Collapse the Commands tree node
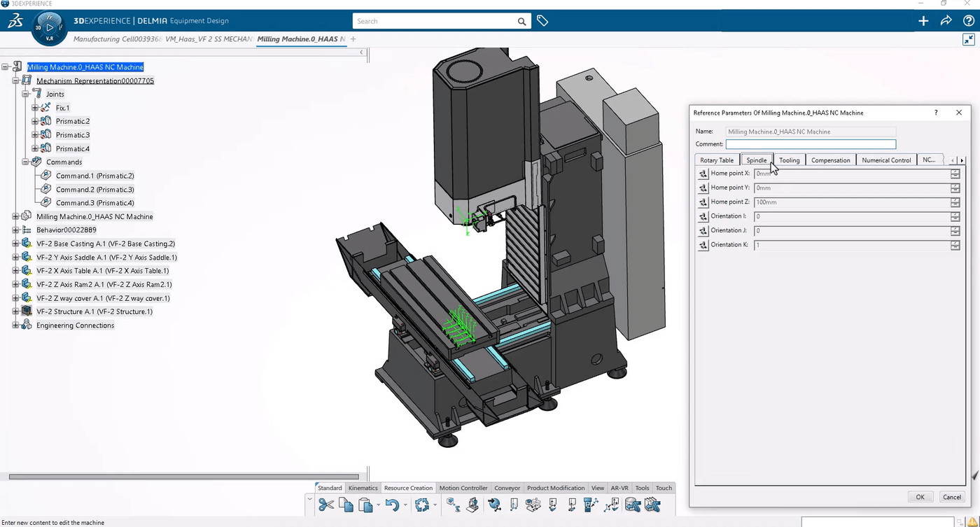980x527 pixels. [x=25, y=162]
